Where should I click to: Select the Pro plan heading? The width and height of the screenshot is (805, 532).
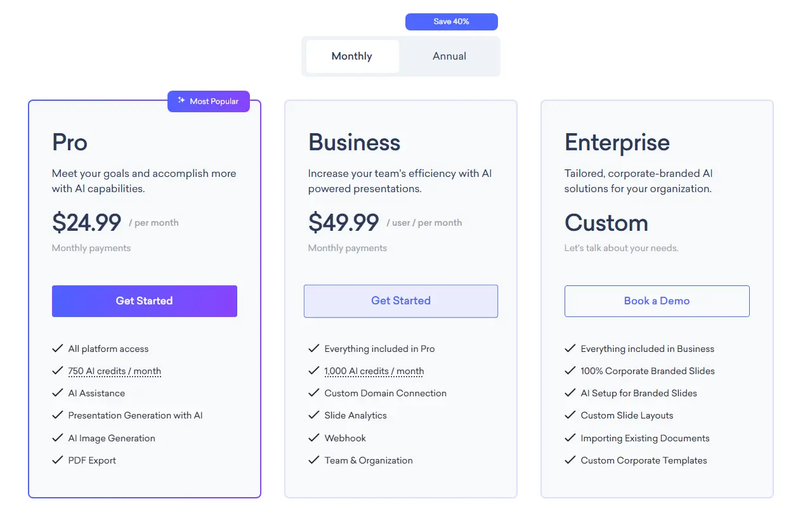(x=70, y=142)
